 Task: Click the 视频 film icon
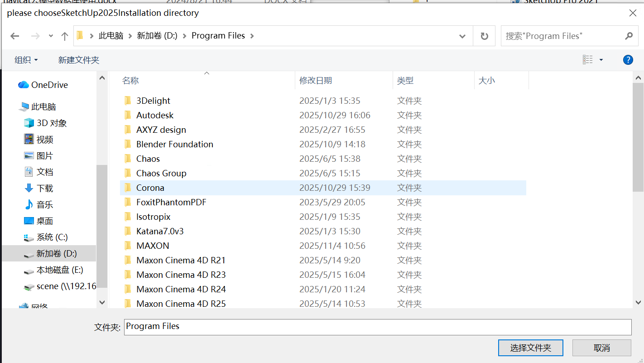[x=29, y=139]
